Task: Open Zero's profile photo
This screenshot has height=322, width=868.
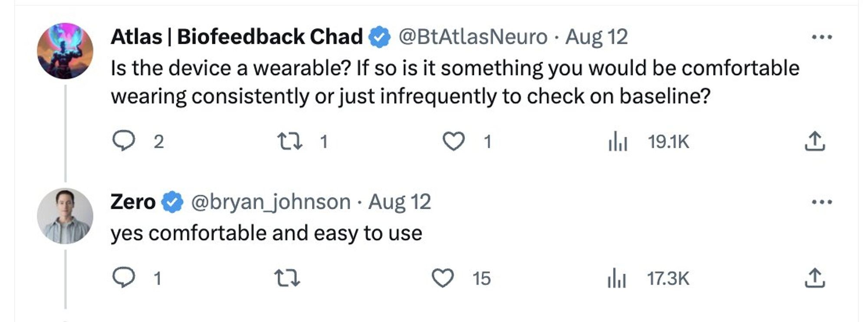Action: click(65, 216)
